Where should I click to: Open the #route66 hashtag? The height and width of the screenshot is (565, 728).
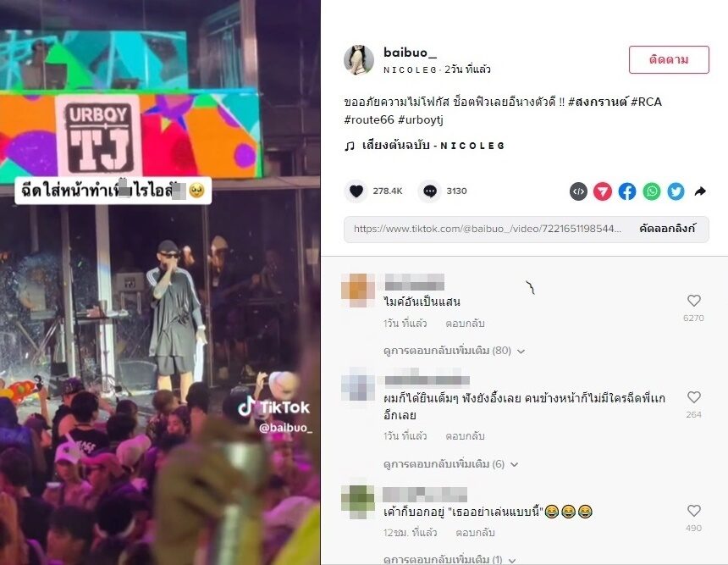(368, 120)
